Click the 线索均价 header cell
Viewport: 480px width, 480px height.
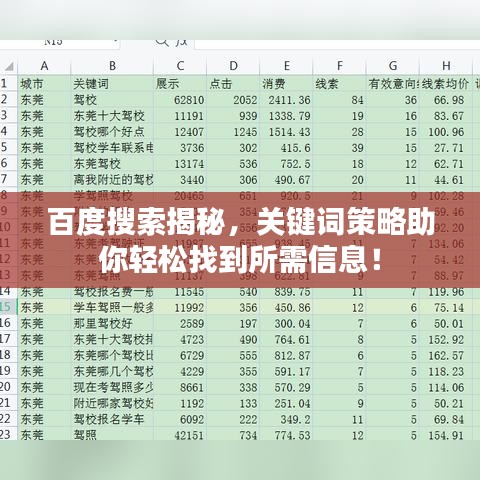click(x=446, y=84)
